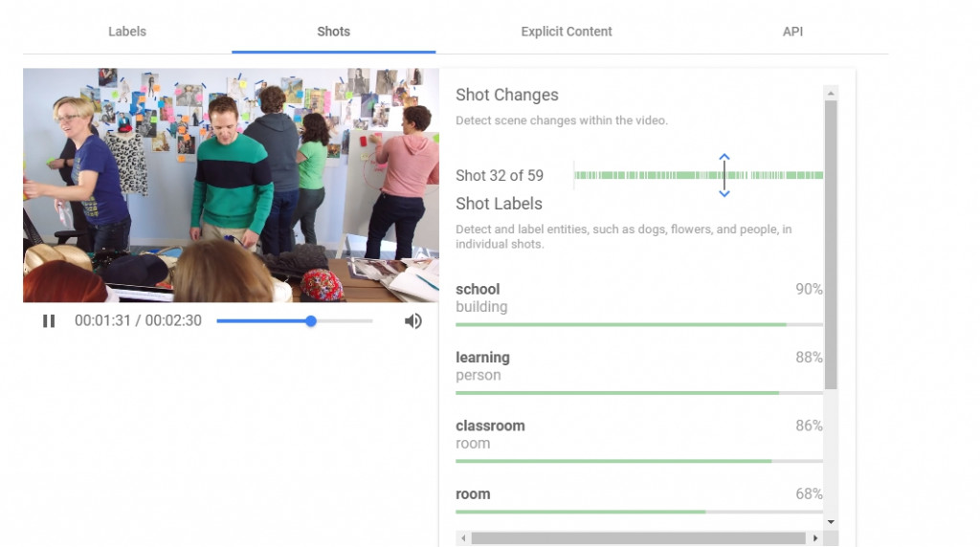Click the video frame thumbnail
Image resolution: width=980 pixels, height=547 pixels.
[x=231, y=186]
